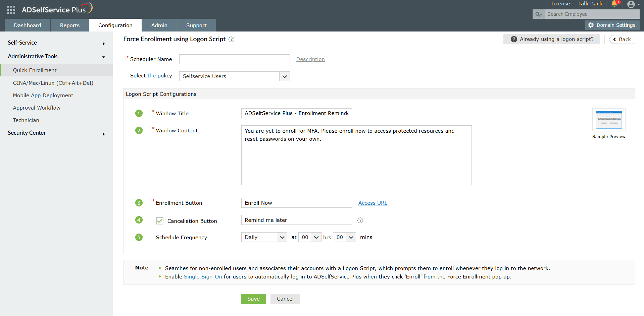Click the Save button

(x=253, y=299)
